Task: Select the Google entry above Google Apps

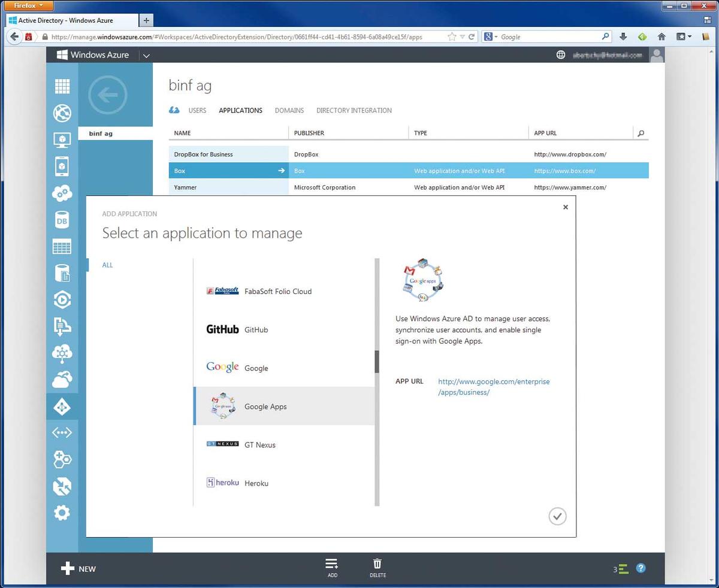Action: click(284, 368)
